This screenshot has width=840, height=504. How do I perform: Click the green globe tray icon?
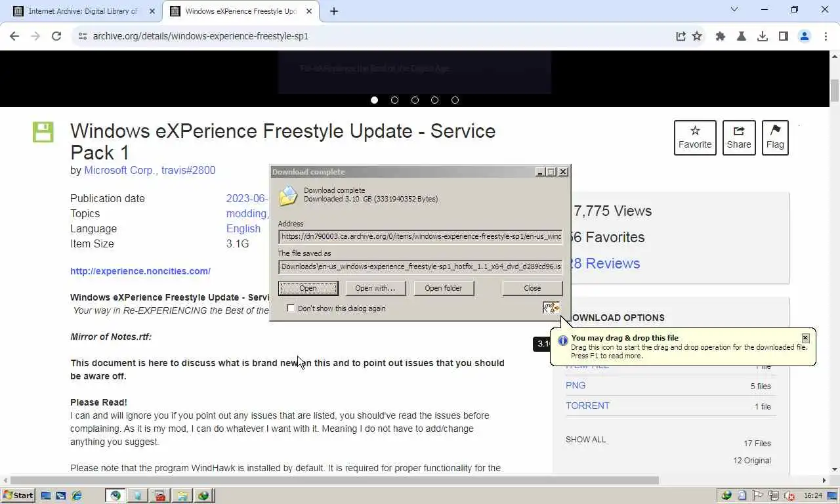coord(726,495)
